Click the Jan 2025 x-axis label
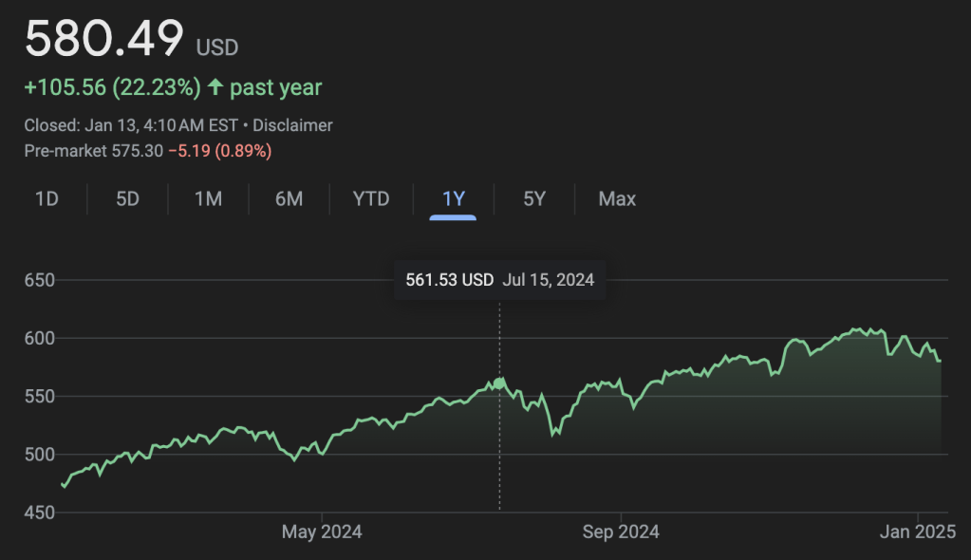The image size is (971, 560). click(x=918, y=532)
